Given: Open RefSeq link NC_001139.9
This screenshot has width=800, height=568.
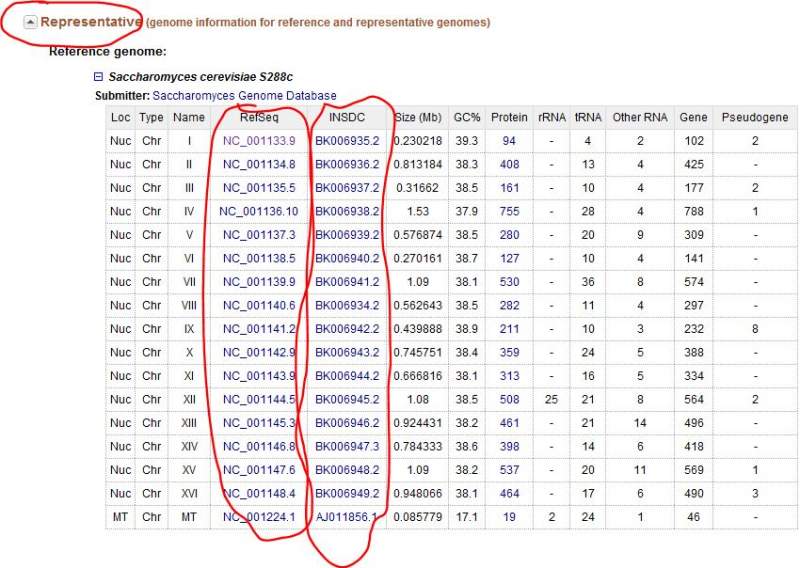Looking at the screenshot, I should coord(259,282).
